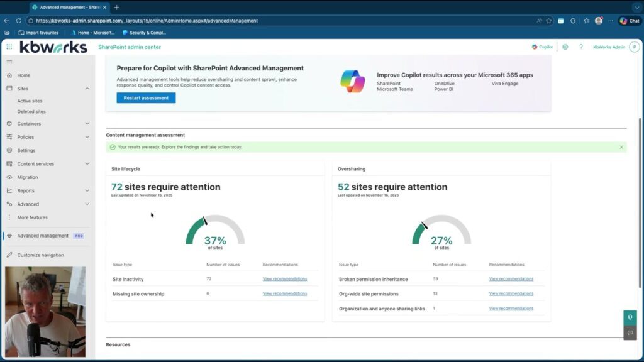Open the KbWorks Admin account avatar
Viewport: 644px width, 362px height.
click(x=635, y=47)
